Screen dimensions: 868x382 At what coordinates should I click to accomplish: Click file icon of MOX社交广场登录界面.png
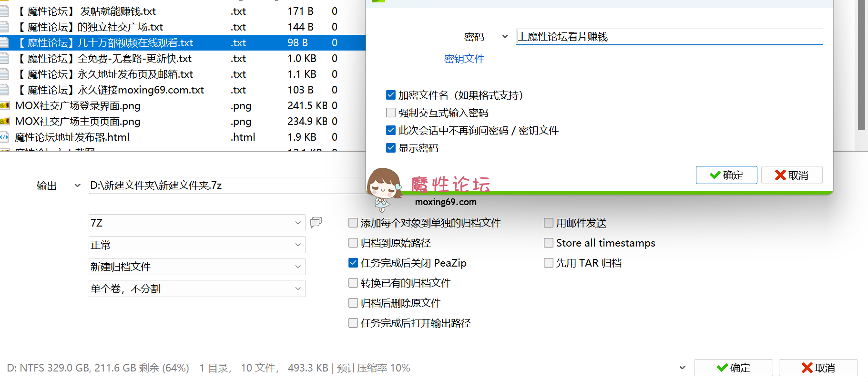(5, 106)
